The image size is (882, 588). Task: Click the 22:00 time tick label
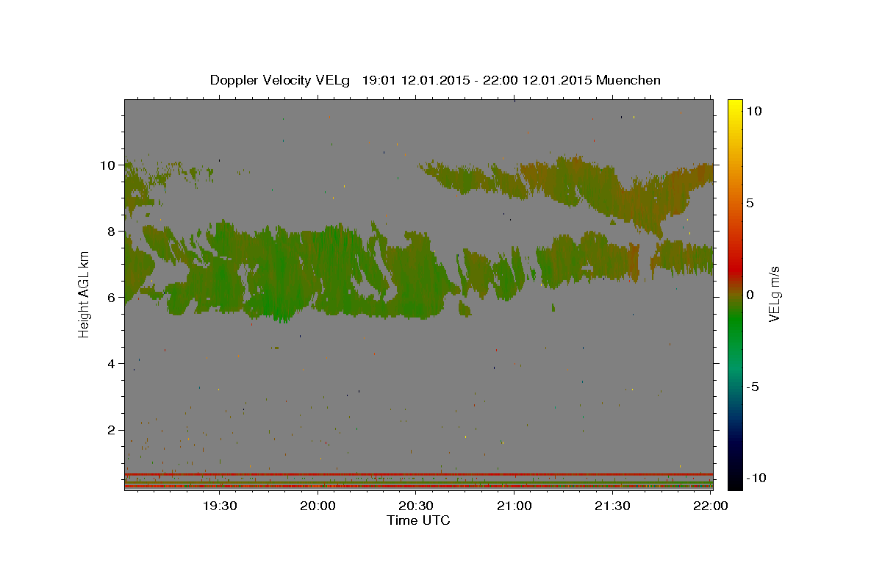(710, 506)
